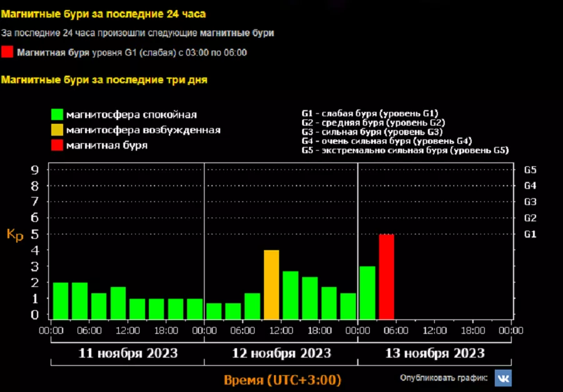Click the G5 marker on the right axis

530,169
